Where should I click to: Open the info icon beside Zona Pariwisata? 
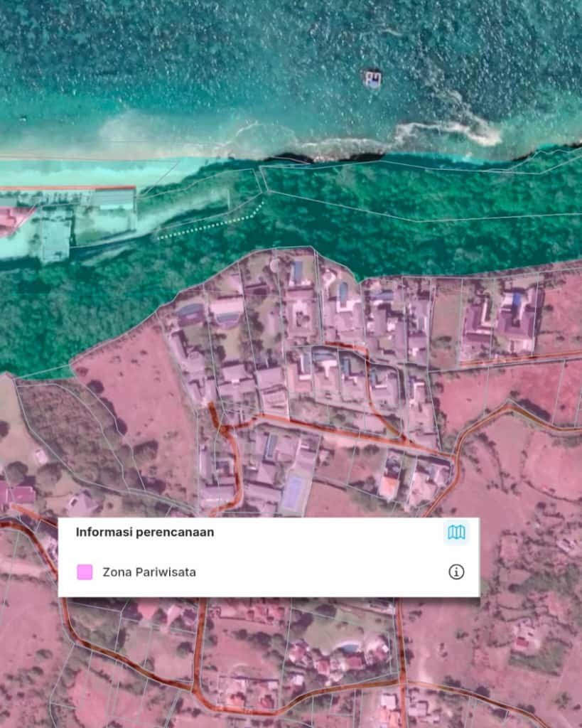click(456, 572)
